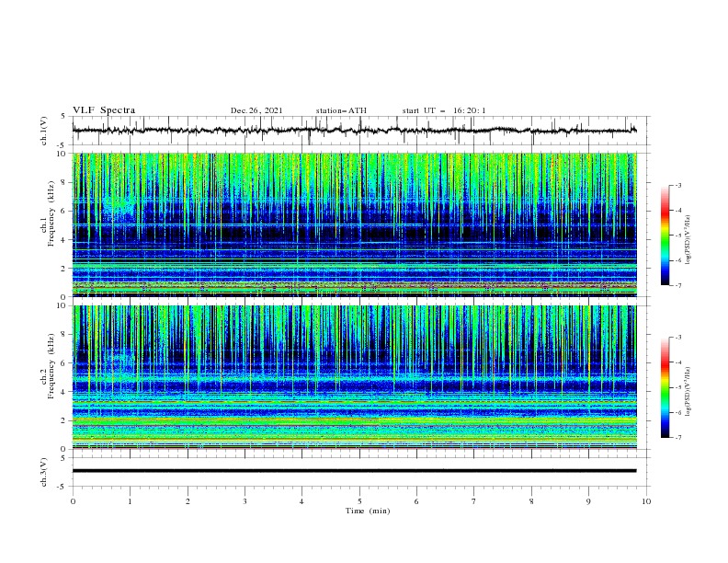Image resolution: width=728 pixels, height=563 pixels.
Task: Click the "-7" tick on ch.1 color bar
Action: click(x=677, y=286)
